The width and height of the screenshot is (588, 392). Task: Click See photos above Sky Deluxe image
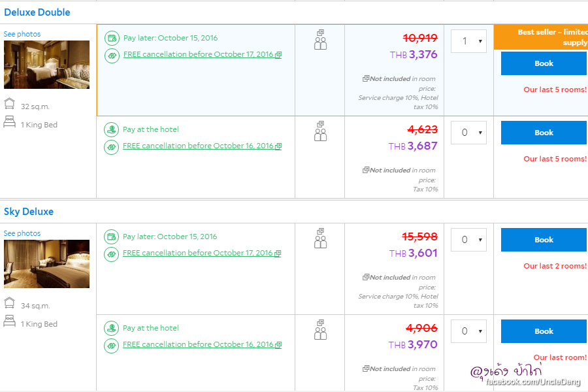coord(22,233)
